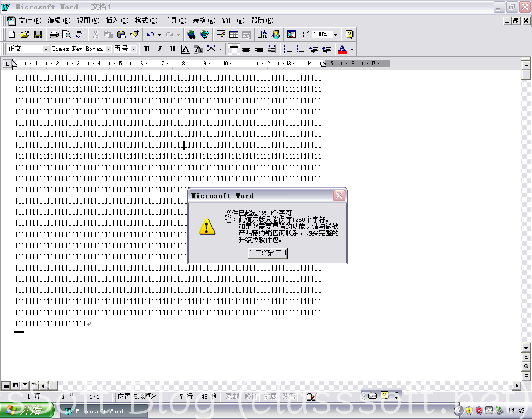Open the 文件 (File) menu

[x=30, y=21]
